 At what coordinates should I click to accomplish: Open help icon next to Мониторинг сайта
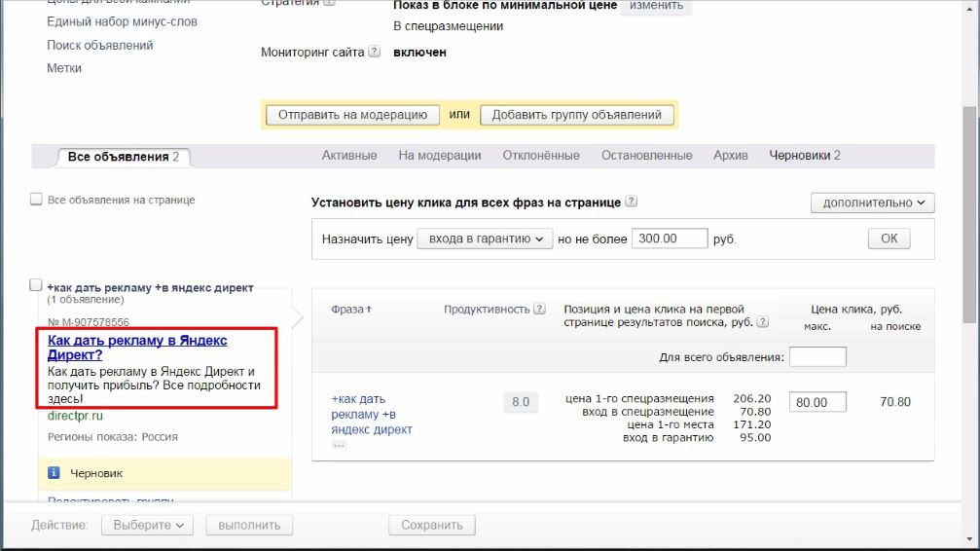pyautogui.click(x=374, y=52)
